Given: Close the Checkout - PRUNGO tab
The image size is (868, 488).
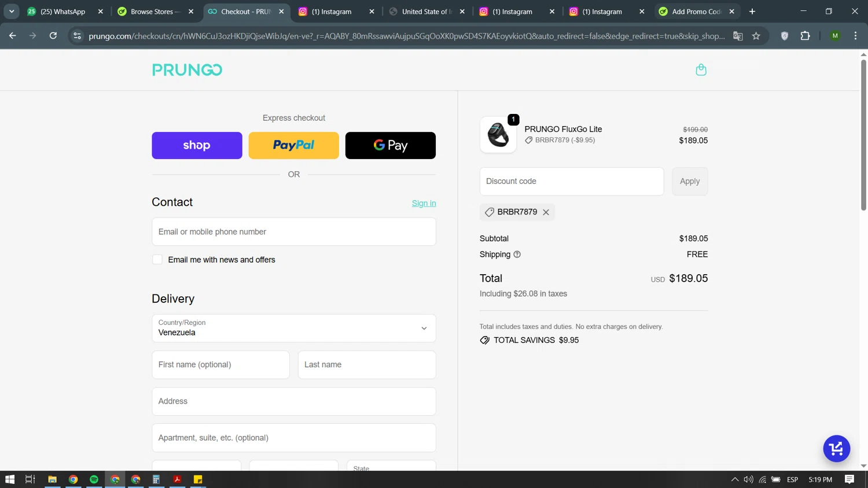Looking at the screenshot, I should [x=282, y=12].
